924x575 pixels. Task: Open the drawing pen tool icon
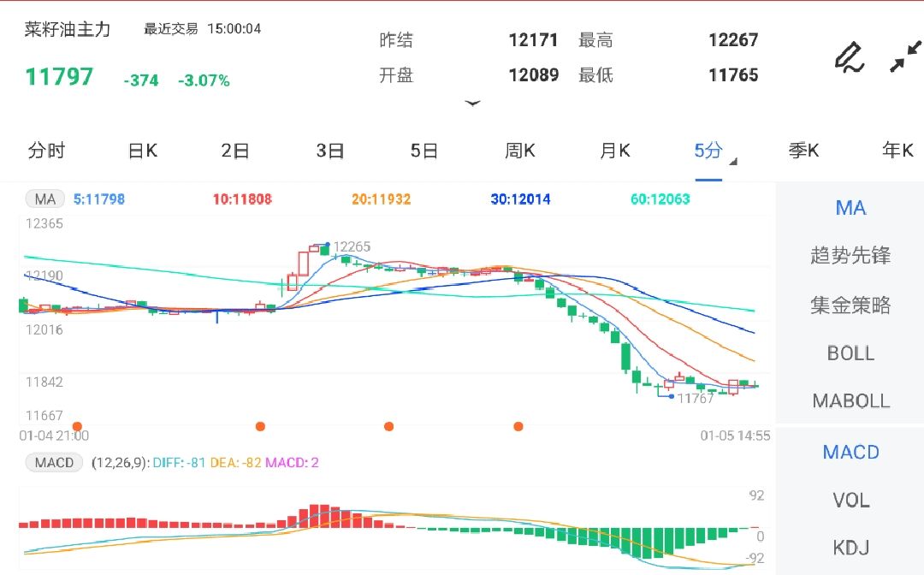click(850, 57)
